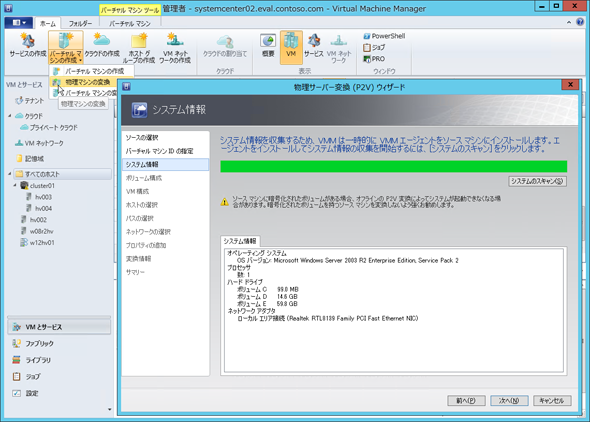Open the PowerShell window button
590x422 pixels.
pos(384,36)
